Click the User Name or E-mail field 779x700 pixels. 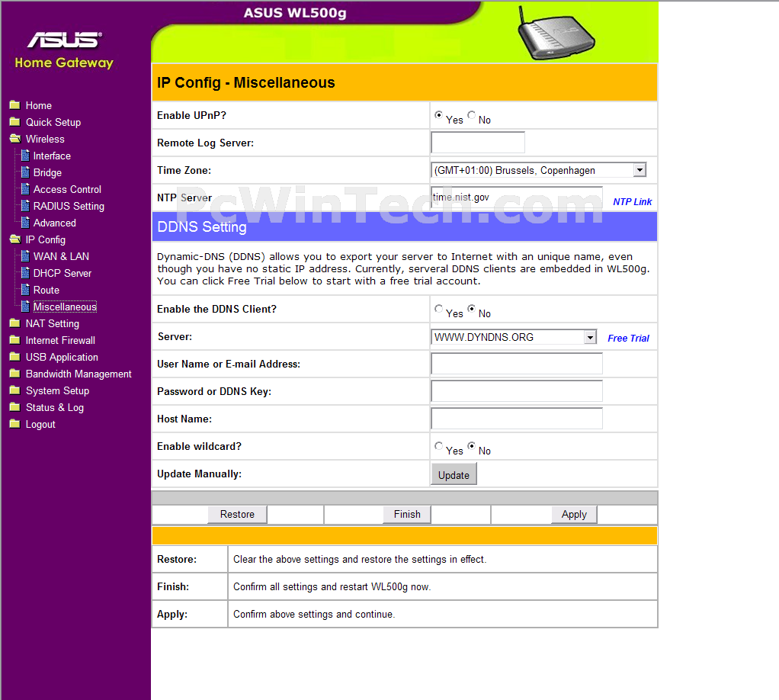tap(517, 364)
